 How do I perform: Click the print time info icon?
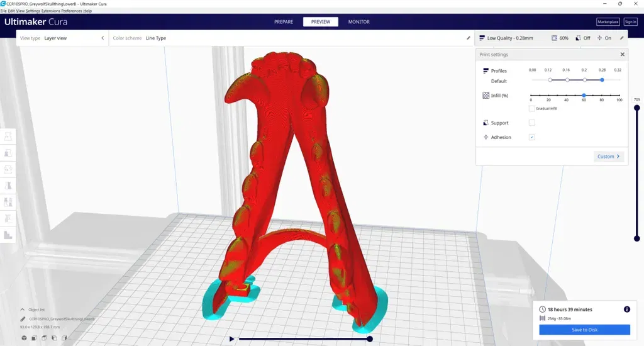click(627, 310)
